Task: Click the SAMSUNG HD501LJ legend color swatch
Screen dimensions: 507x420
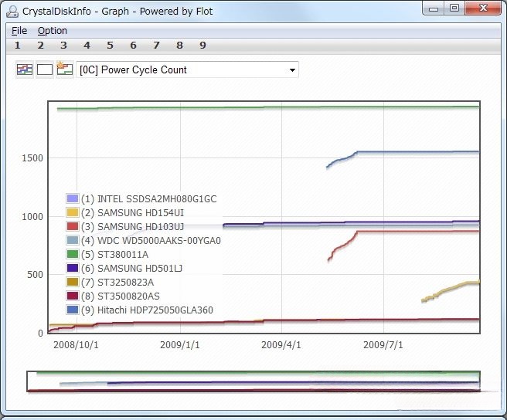Action: 73,268
